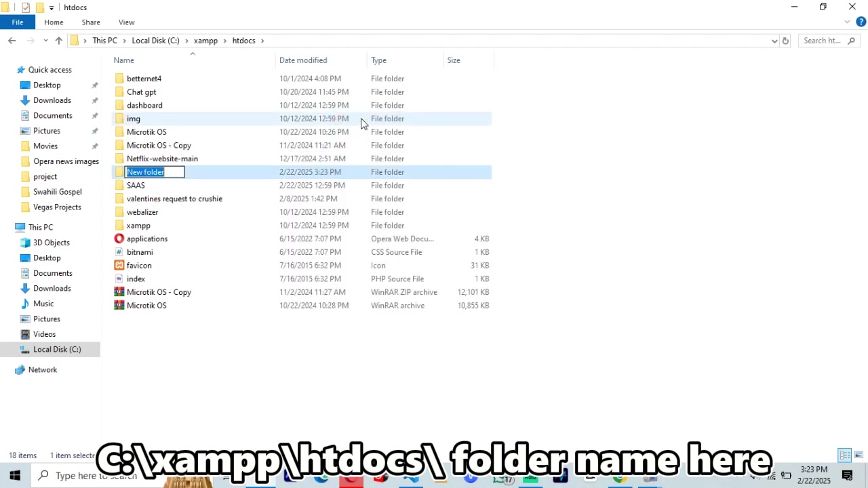The height and width of the screenshot is (488, 868).
Task: Navigate to xampp in address breadcrumb
Action: (205, 41)
